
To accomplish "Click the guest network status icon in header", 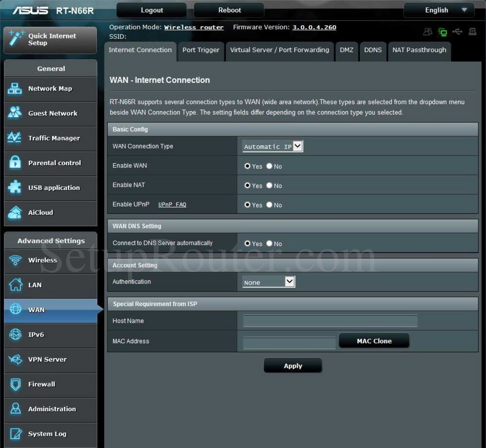I will click(428, 32).
